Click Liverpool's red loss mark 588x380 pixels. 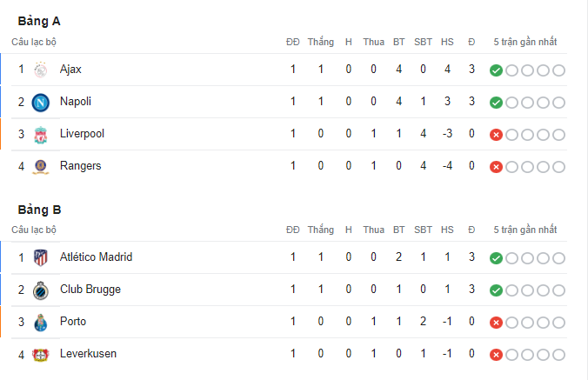pyautogui.click(x=496, y=135)
